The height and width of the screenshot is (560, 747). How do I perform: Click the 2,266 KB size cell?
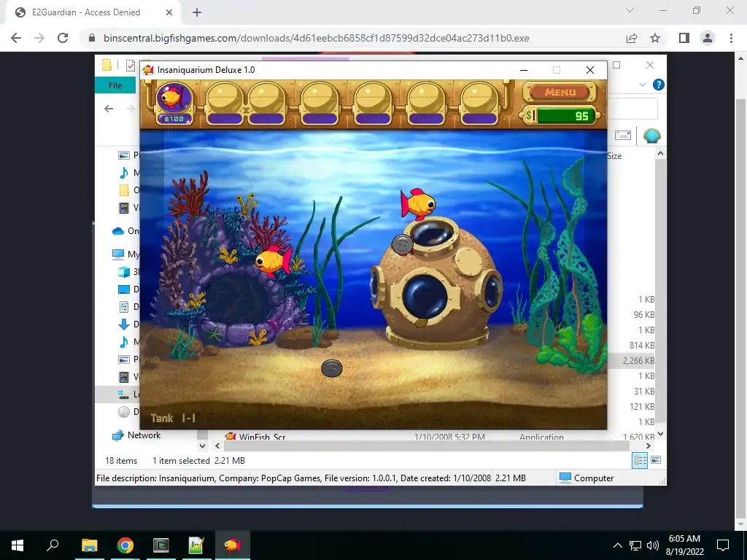[638, 360]
